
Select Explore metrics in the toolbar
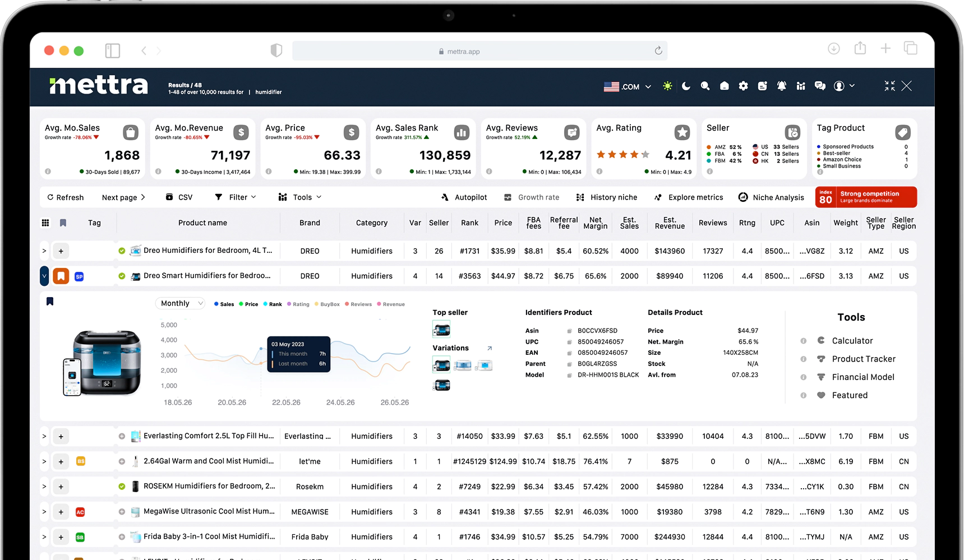689,197
